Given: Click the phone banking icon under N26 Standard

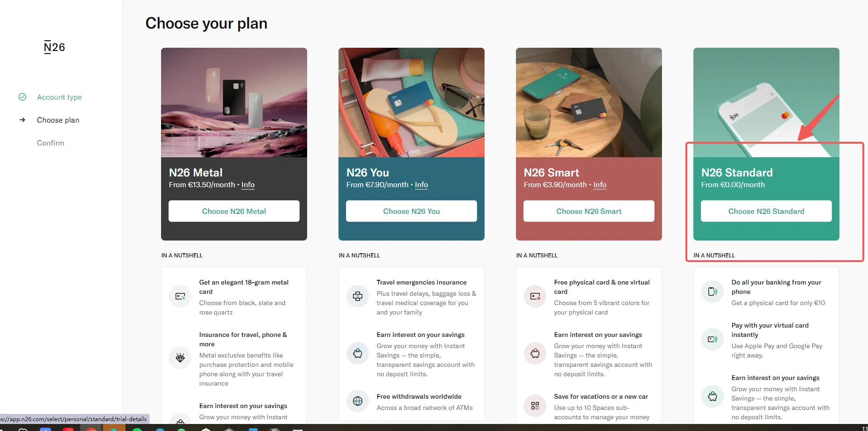Looking at the screenshot, I should pos(713,292).
